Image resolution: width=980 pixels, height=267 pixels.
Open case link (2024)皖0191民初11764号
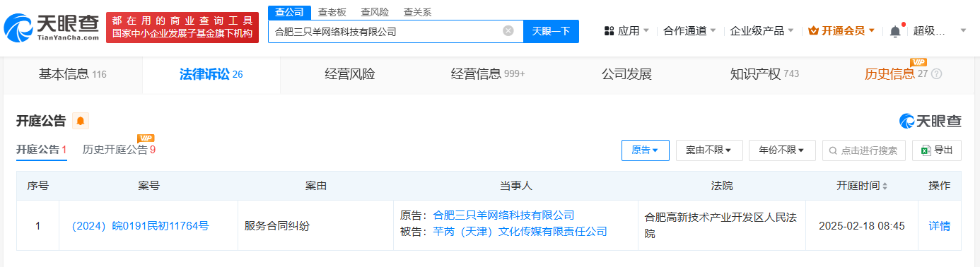(x=140, y=226)
